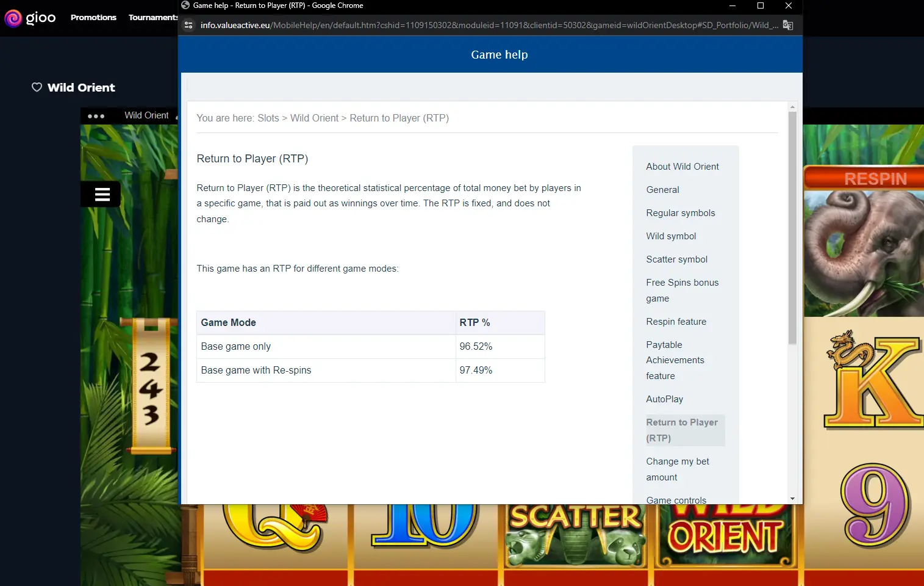Click the Wild Orient logo symbol on reel

click(x=725, y=535)
